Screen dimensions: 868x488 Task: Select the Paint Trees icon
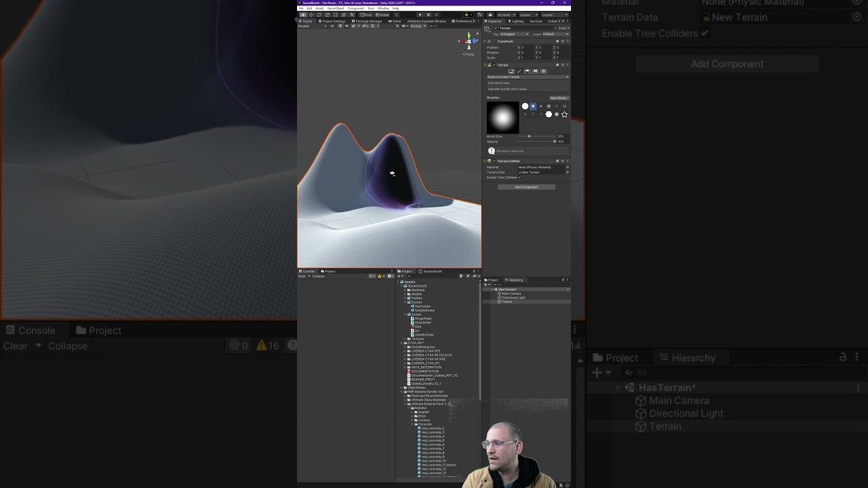[x=527, y=71]
